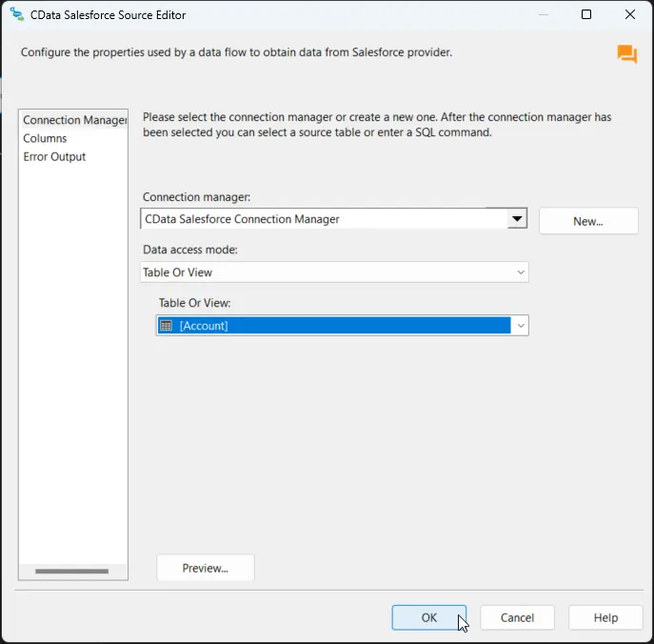Image resolution: width=654 pixels, height=644 pixels.
Task: Open the orange feedback chat icon
Action: [x=626, y=54]
